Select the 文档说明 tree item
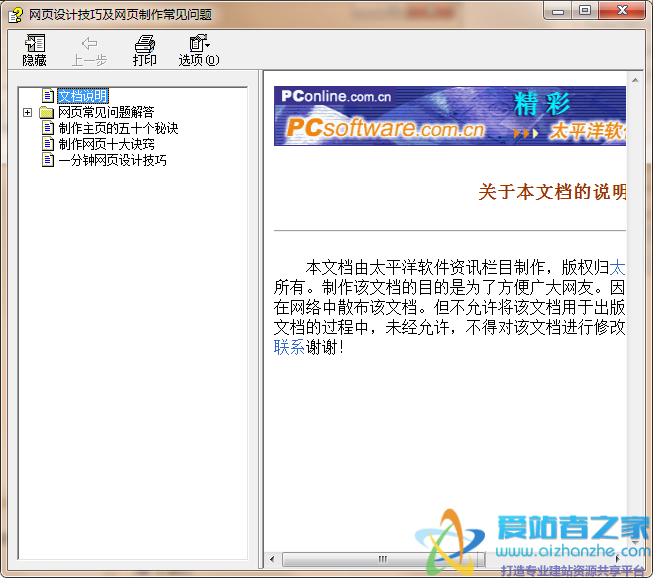 click(82, 96)
